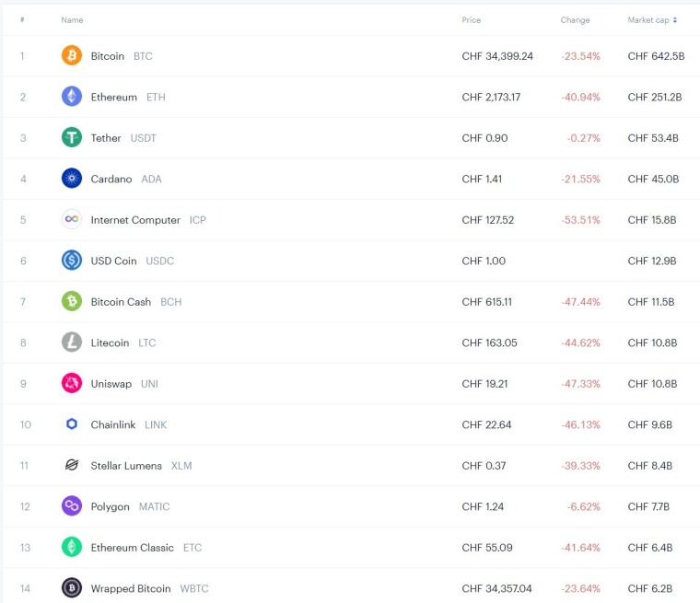
Task: Click the USD Coin blue dollar icon
Action: click(72, 261)
